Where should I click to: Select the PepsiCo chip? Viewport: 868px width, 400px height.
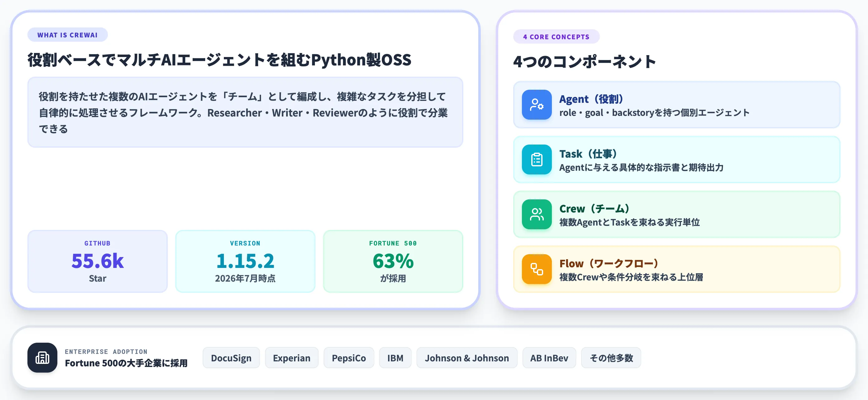point(349,358)
